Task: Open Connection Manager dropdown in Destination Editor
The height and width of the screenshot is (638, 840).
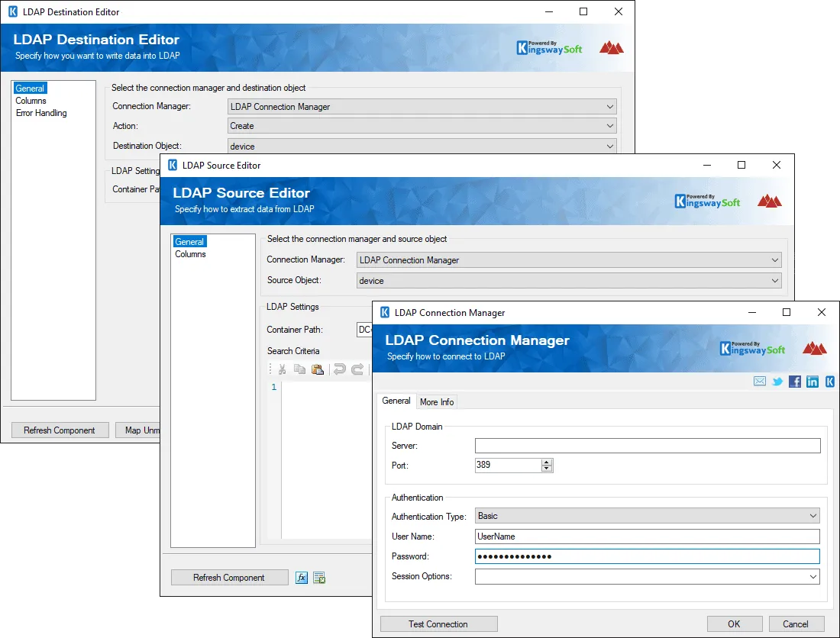Action: click(422, 107)
